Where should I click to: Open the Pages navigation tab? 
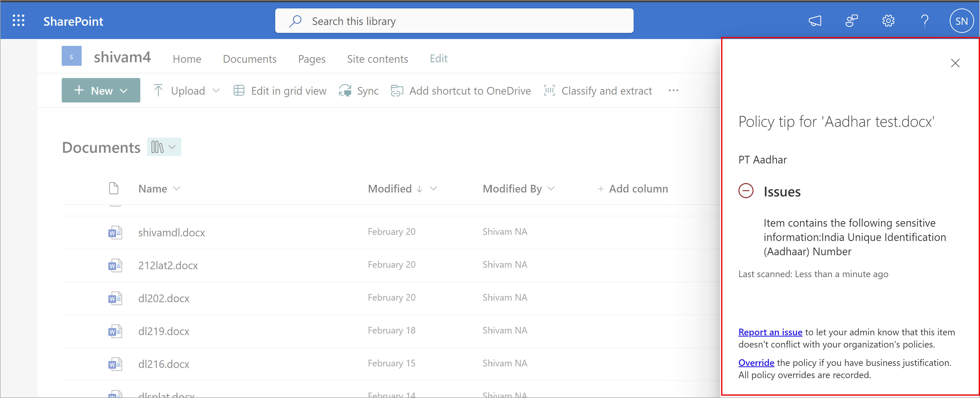click(312, 59)
